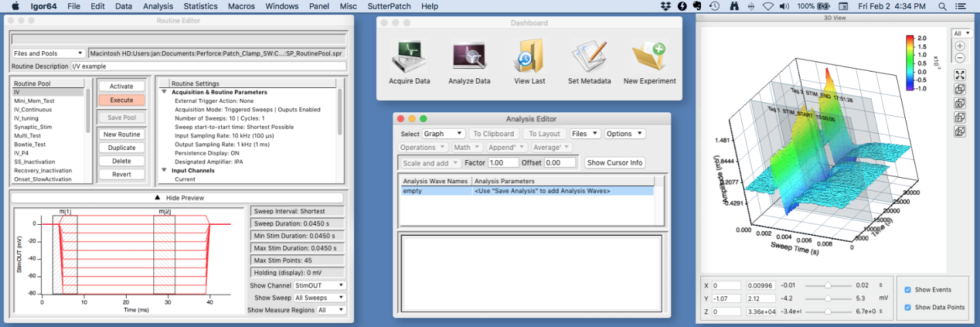Click the Factor input field
Screen dimensions: 980x327
pos(504,163)
